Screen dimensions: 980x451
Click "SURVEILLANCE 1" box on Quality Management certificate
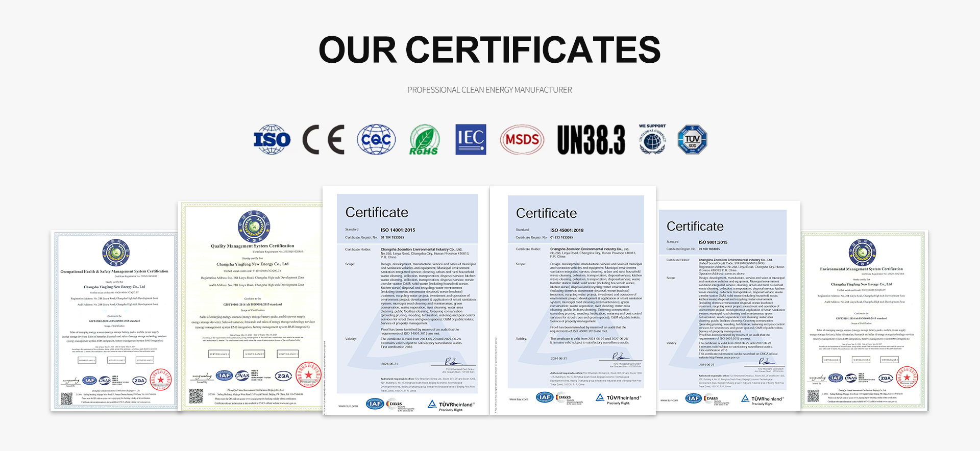tap(219, 354)
